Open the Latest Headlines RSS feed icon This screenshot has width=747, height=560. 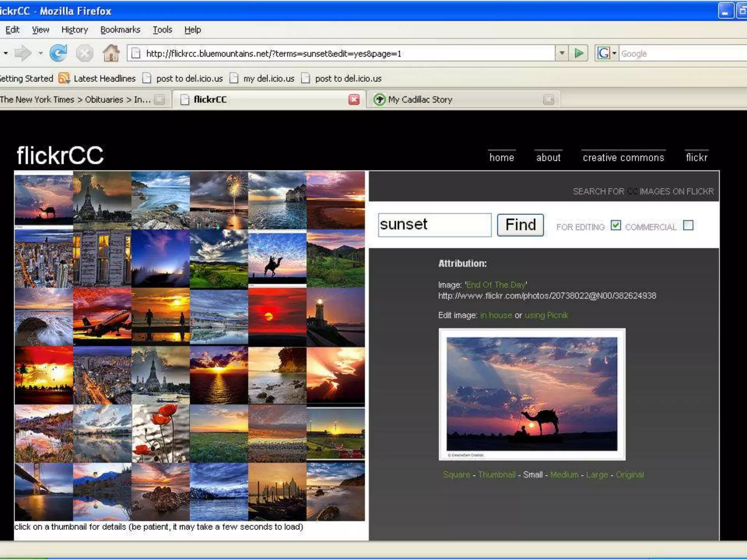(64, 78)
